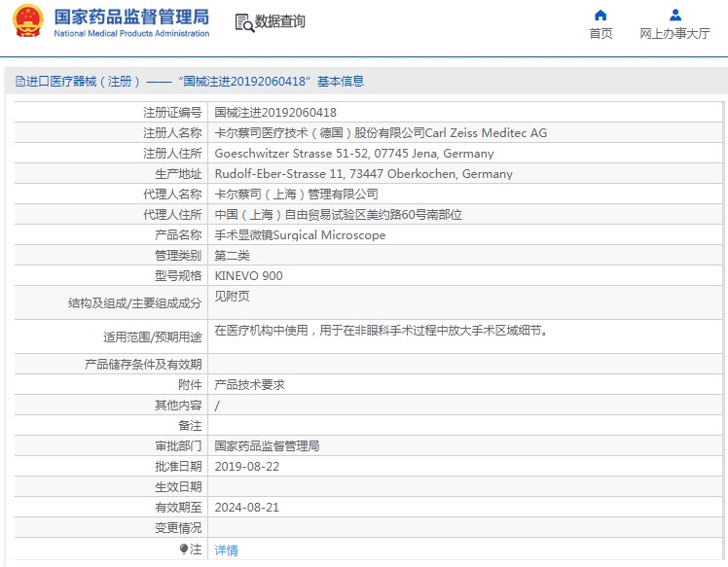Click the 产品名称 label
This screenshot has width=728, height=567.
point(178,234)
